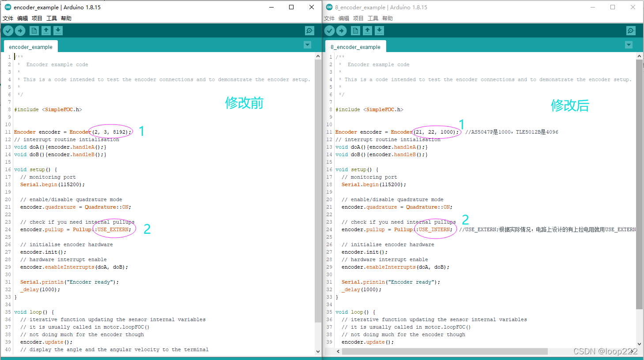The height and width of the screenshot is (360, 644).
Task: Open 工具 menu in left window
Action: pyautogui.click(x=52, y=18)
